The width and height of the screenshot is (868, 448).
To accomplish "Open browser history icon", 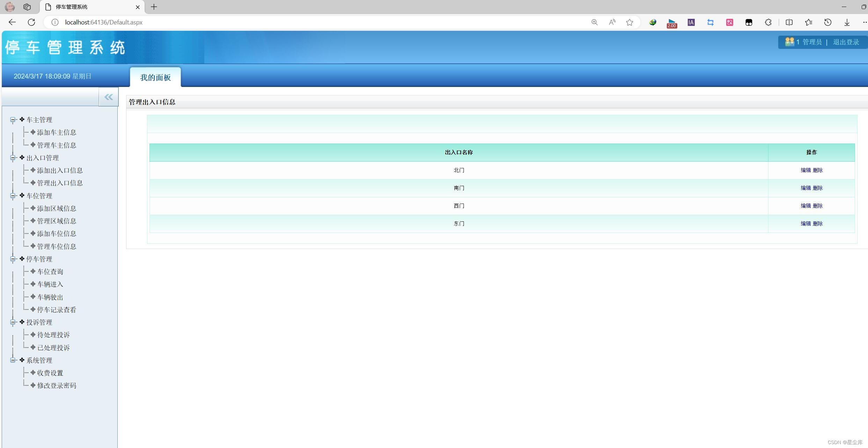I will pyautogui.click(x=827, y=22).
